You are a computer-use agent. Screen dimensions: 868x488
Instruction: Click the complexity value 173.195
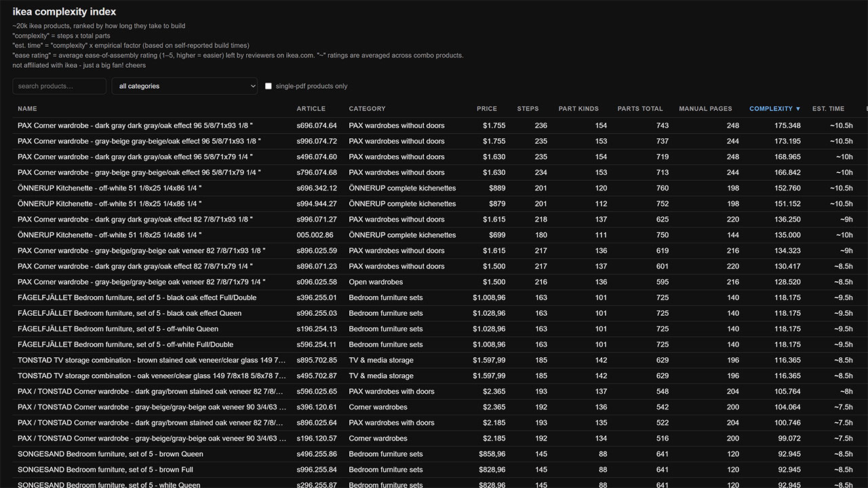tap(787, 141)
